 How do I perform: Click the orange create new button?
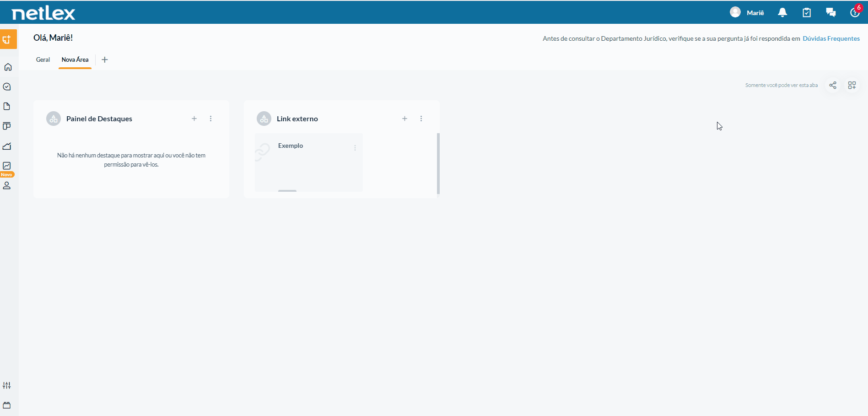8,39
